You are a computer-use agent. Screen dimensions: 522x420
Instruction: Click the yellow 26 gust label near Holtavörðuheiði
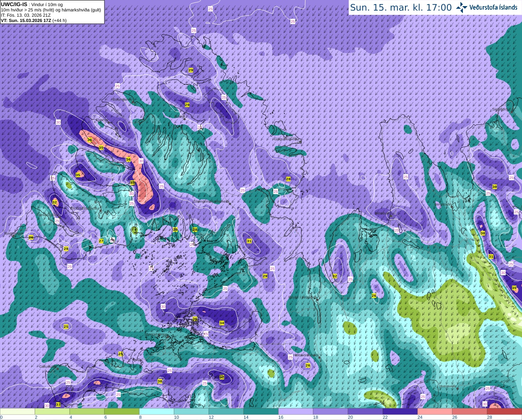point(308,365)
